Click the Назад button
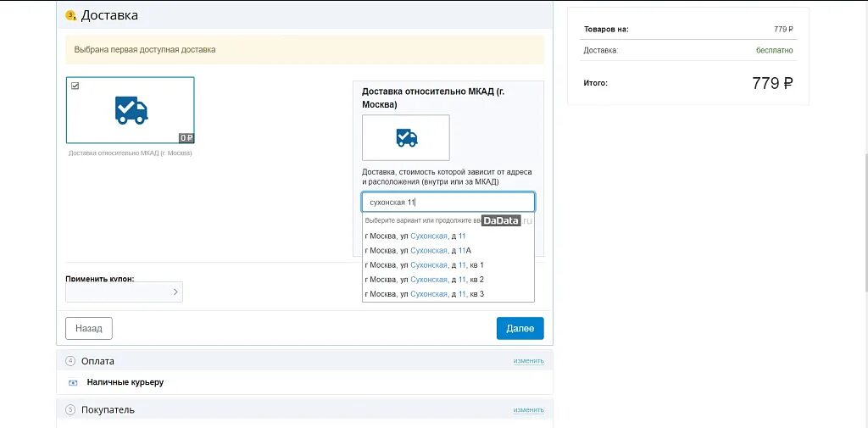Viewport: 868px width, 428px height. coord(88,328)
